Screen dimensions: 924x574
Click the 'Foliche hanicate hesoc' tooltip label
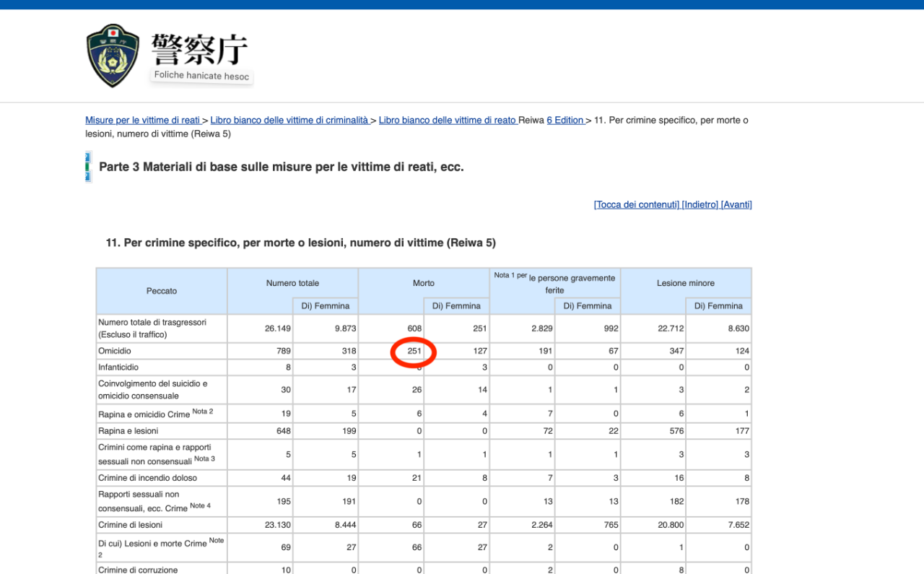[x=201, y=76]
